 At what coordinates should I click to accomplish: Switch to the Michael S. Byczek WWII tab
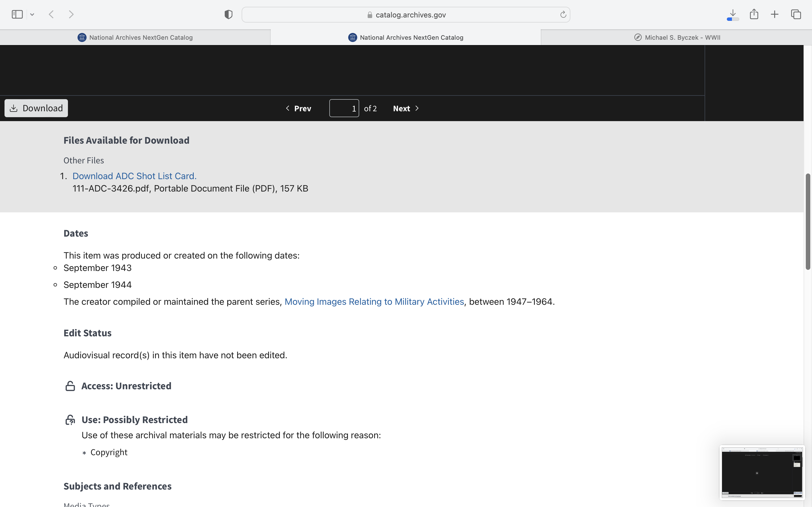(677, 37)
